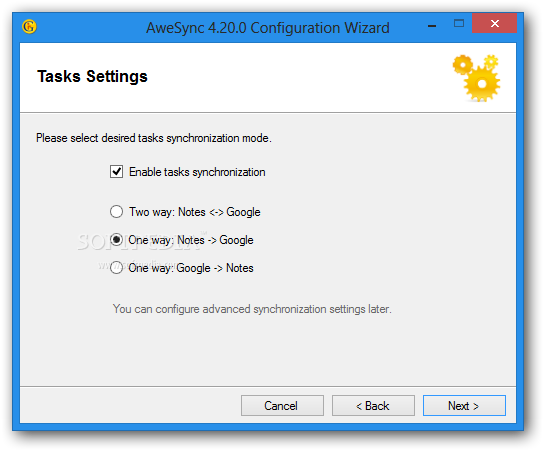544x451 pixels.
Task: Pick the Google -> Notes radio button
Action: coord(116,268)
